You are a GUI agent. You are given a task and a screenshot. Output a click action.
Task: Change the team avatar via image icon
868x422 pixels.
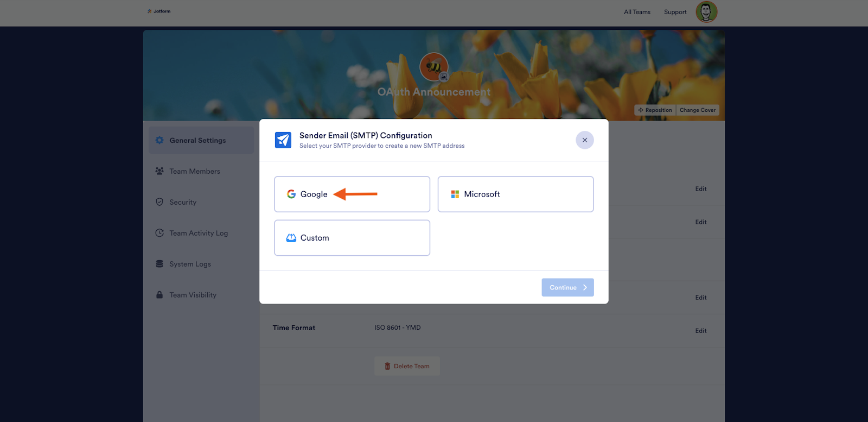click(444, 77)
